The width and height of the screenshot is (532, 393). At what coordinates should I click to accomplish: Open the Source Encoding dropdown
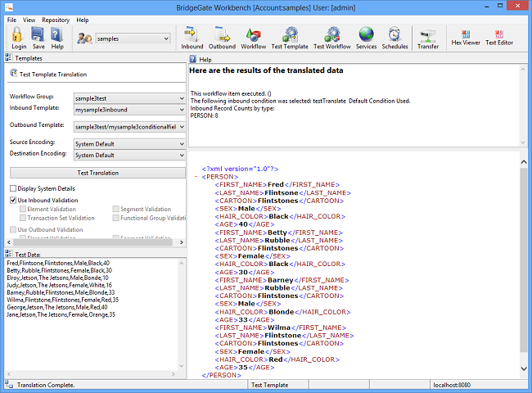(182, 144)
